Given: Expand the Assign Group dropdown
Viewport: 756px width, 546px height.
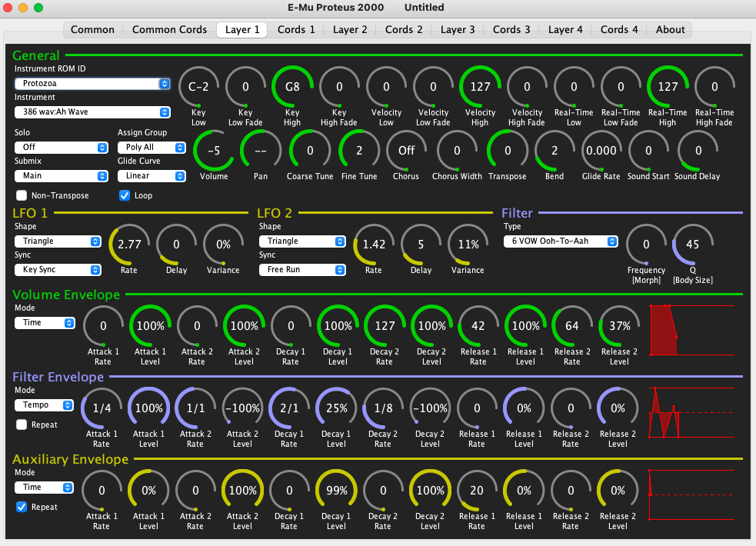Looking at the screenshot, I should pyautogui.click(x=152, y=147).
